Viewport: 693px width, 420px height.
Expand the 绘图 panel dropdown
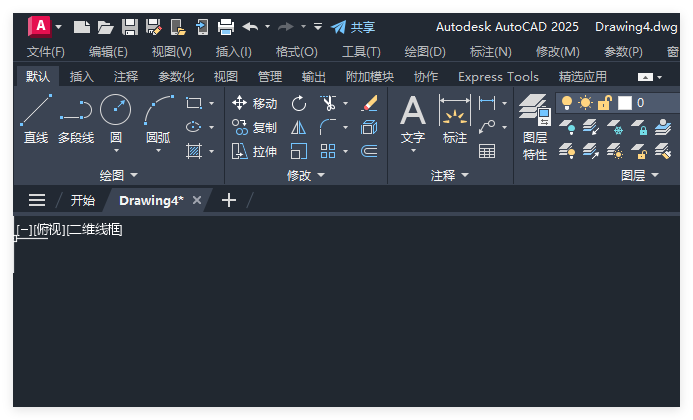point(118,176)
